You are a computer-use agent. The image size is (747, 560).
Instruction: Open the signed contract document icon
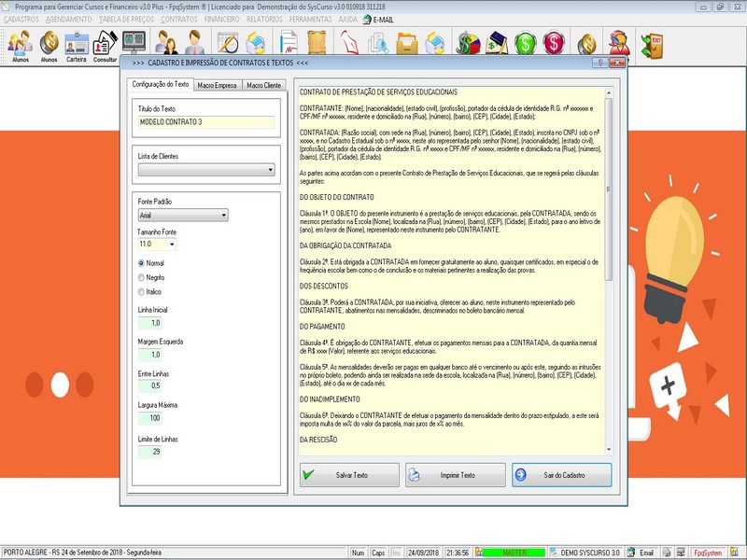point(289,42)
